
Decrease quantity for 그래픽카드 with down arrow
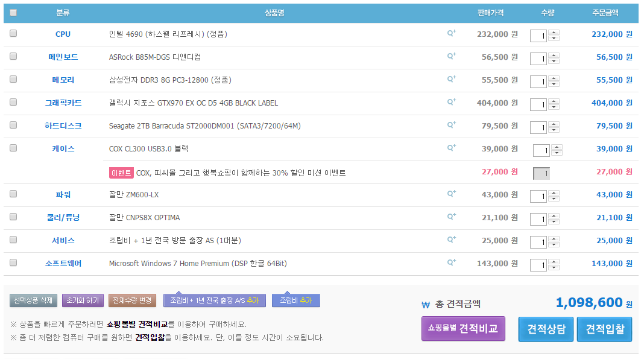pos(554,107)
